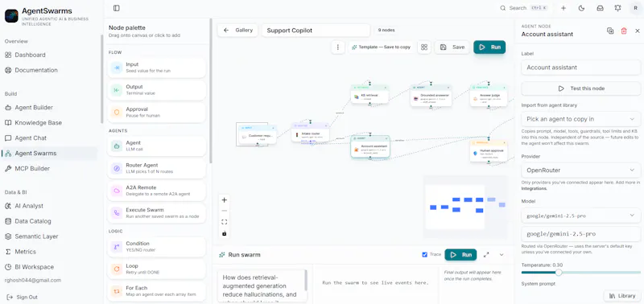This screenshot has height=304, width=644.
Task: Select the Intake router node on canvas
Action: (x=310, y=133)
